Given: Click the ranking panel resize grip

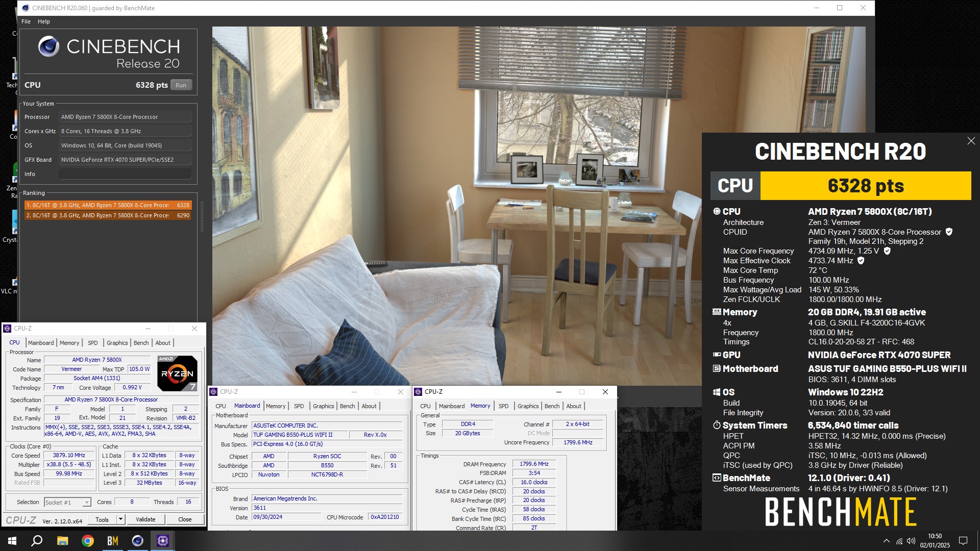Looking at the screenshot, I should pyautogui.click(x=202, y=217).
